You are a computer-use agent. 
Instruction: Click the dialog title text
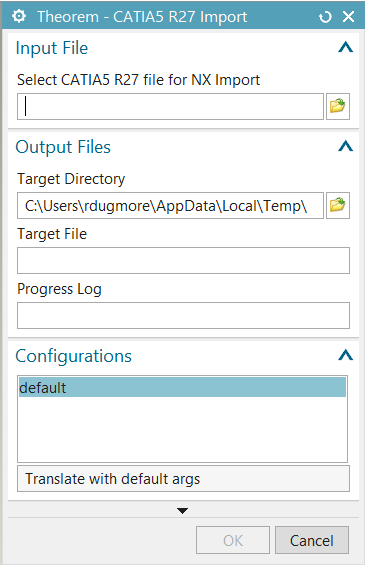point(142,17)
